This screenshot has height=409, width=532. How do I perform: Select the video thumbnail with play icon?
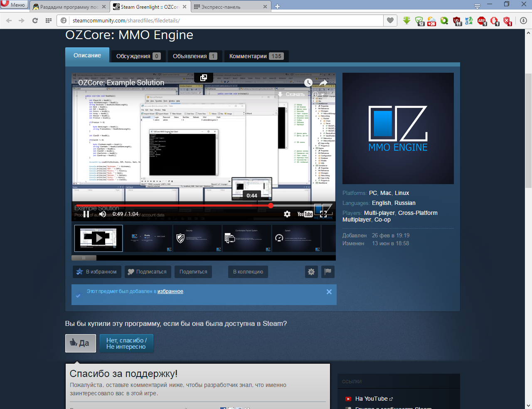[x=99, y=238]
